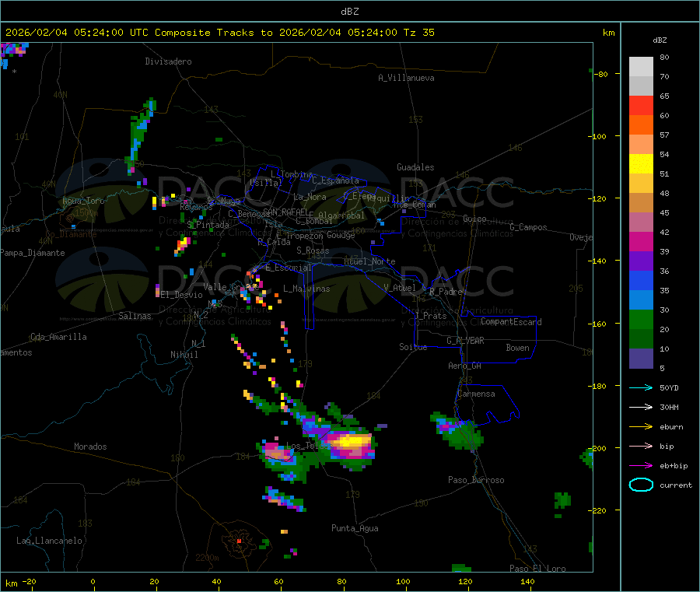Click the '100' tick on the bottom km axis
700x592 pixels.
(403, 581)
